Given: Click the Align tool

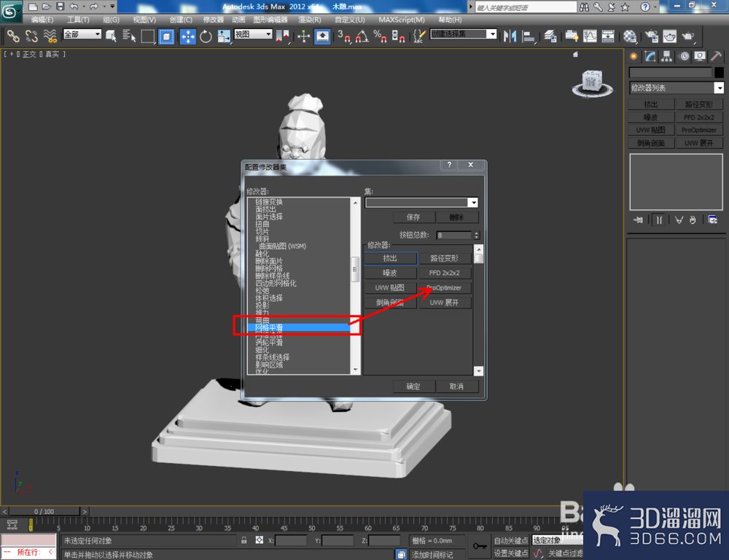Looking at the screenshot, I should click(x=529, y=36).
